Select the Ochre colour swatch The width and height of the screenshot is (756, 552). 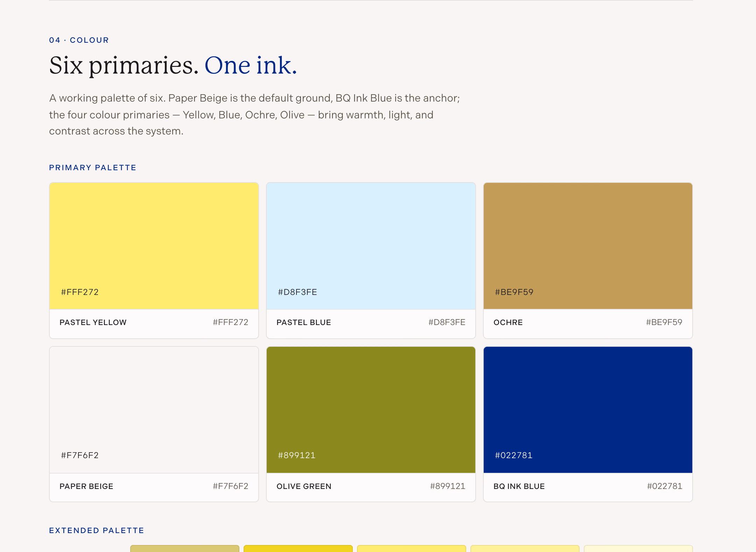(x=588, y=246)
